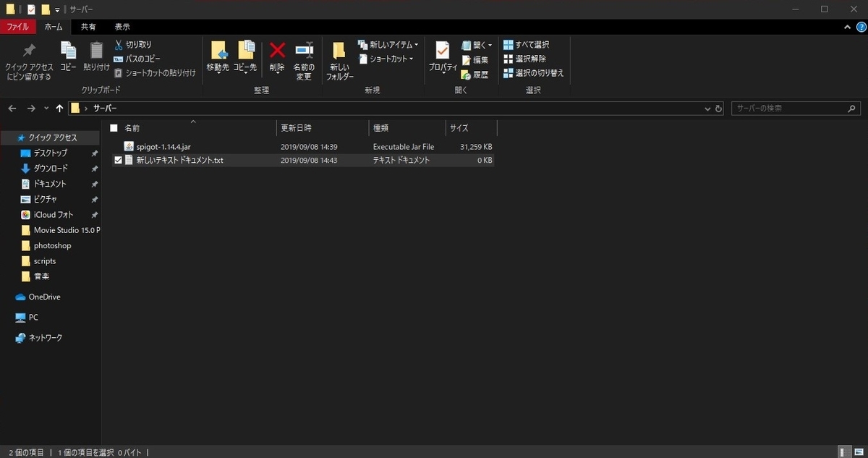The image size is (868, 458).
Task: Switch to the 表示 (View) tab
Action: click(122, 27)
